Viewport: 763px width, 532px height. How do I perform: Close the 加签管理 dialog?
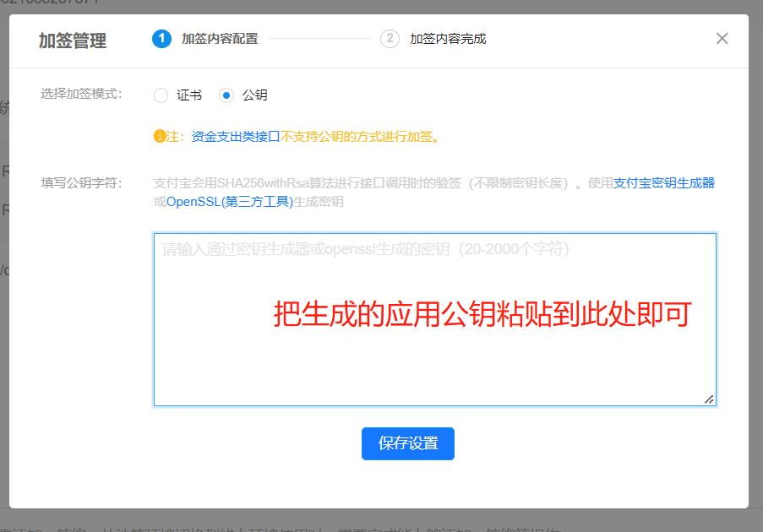[722, 38]
